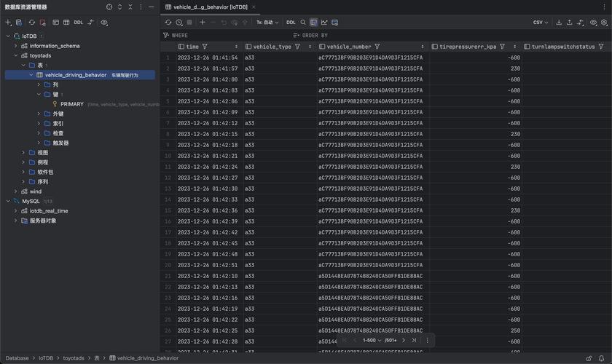612x364 pixels.
Task: Add a new row to the table
Action: tap(203, 23)
